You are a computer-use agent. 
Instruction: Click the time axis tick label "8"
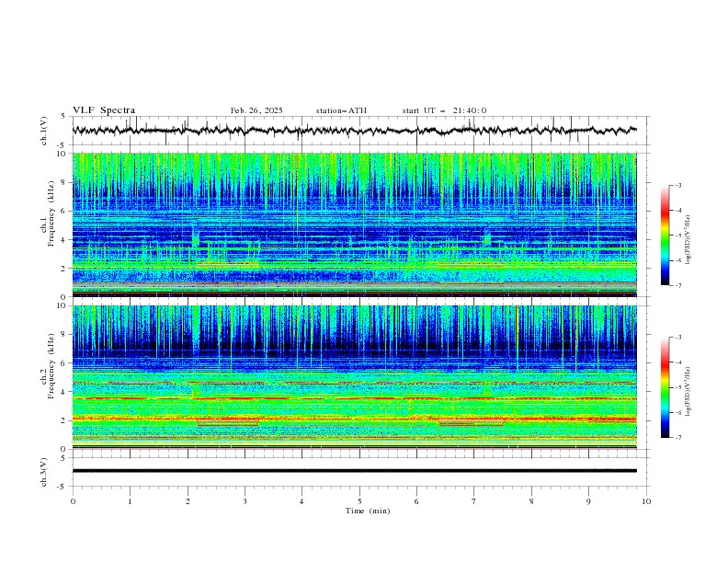531,501
